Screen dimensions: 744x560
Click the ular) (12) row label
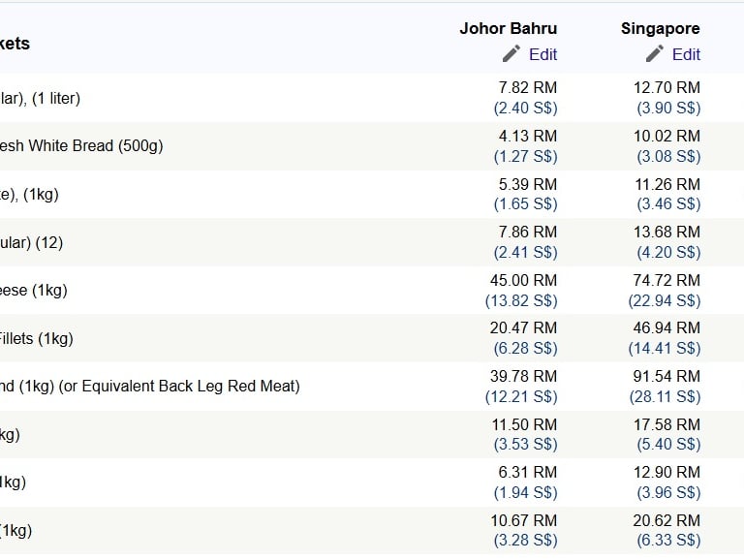pyautogui.click(x=31, y=243)
